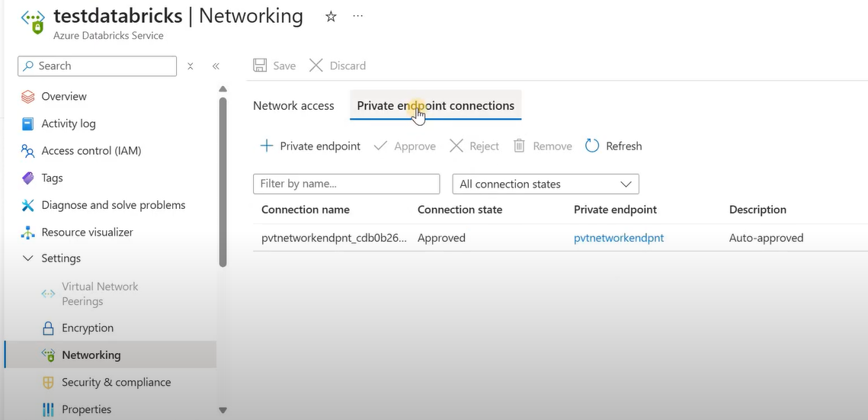This screenshot has width=868, height=420.
Task: Click the Resource visualizer hierarchy icon
Action: (27, 232)
